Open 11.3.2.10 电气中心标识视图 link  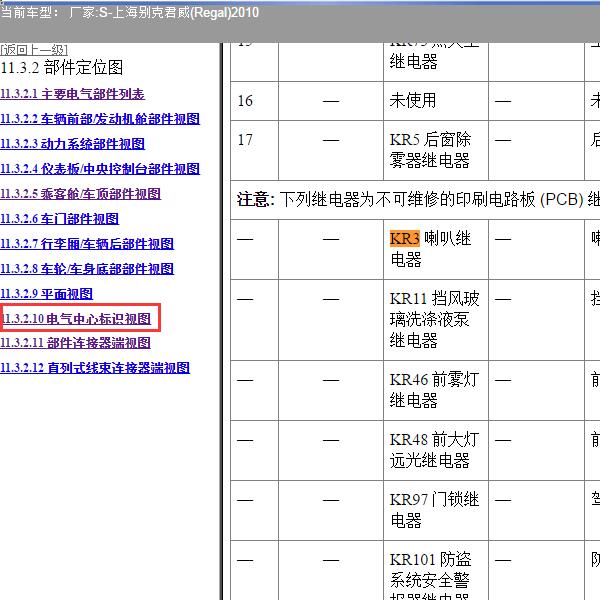coord(77,319)
